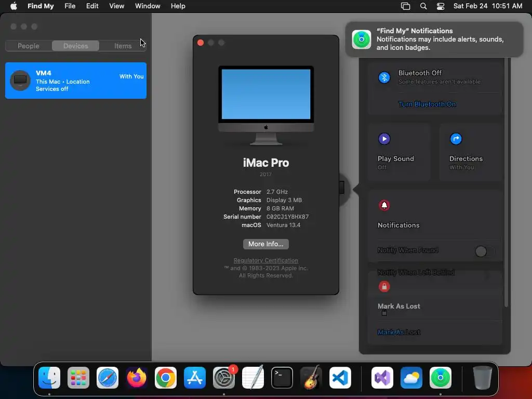Open the App Store from the Dock

195,378
